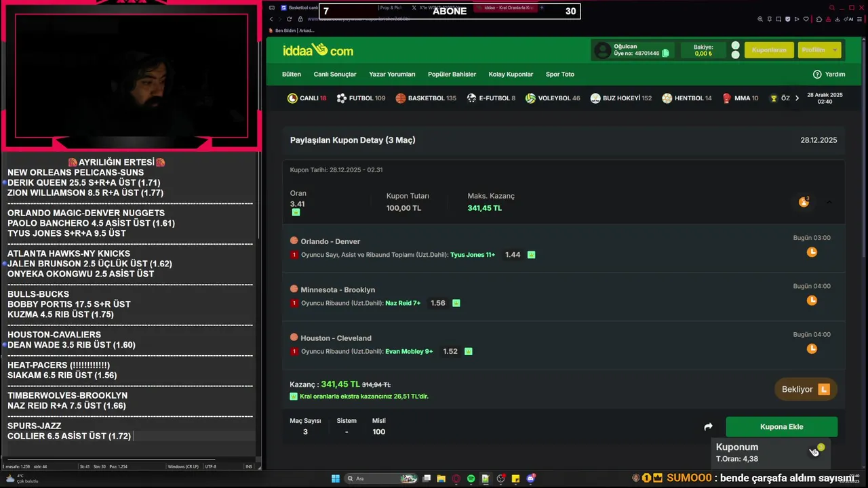The image size is (868, 488).
Task: Select the VOLEYBOL sport icon
Action: [x=530, y=98]
